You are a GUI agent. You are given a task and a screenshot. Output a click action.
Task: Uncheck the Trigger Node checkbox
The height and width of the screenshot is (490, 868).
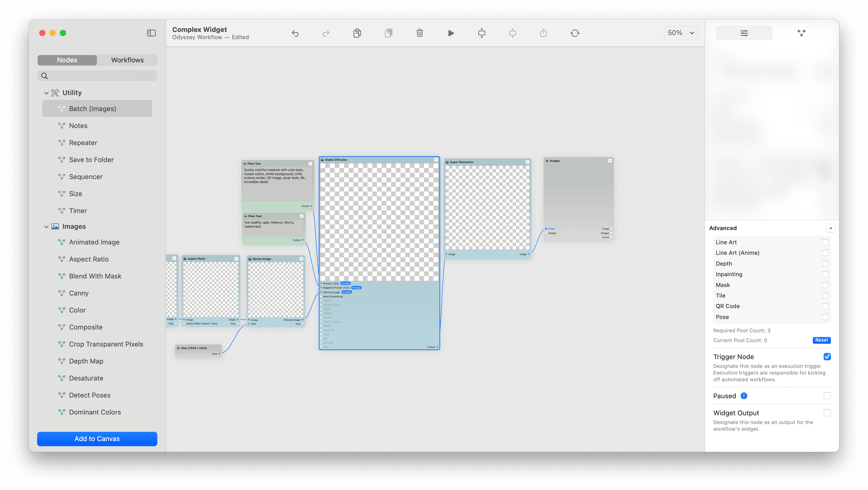(x=827, y=357)
